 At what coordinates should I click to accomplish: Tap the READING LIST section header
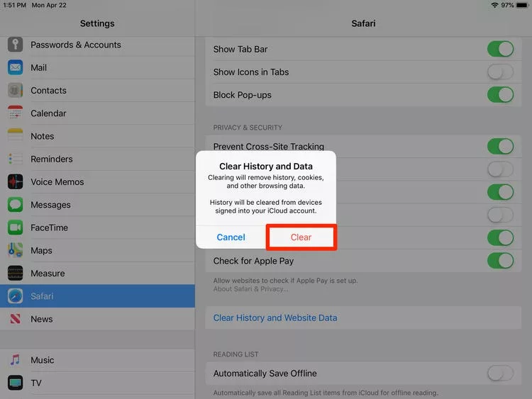tap(235, 354)
